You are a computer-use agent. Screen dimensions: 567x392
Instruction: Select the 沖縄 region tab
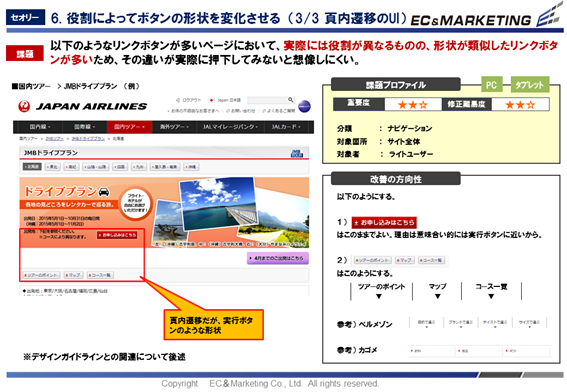tap(192, 167)
